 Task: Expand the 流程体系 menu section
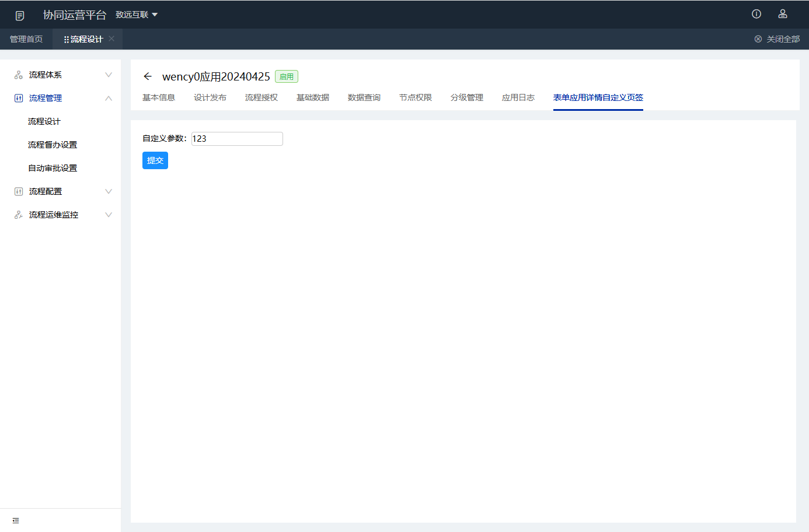pyautogui.click(x=108, y=75)
